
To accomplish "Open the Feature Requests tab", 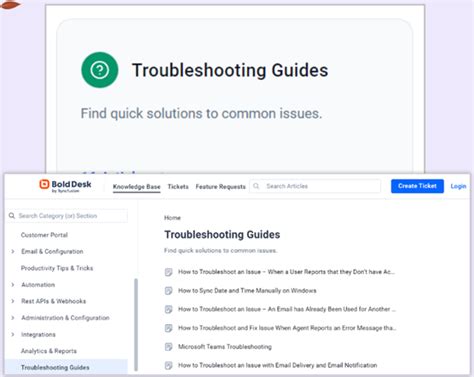I will tap(220, 187).
